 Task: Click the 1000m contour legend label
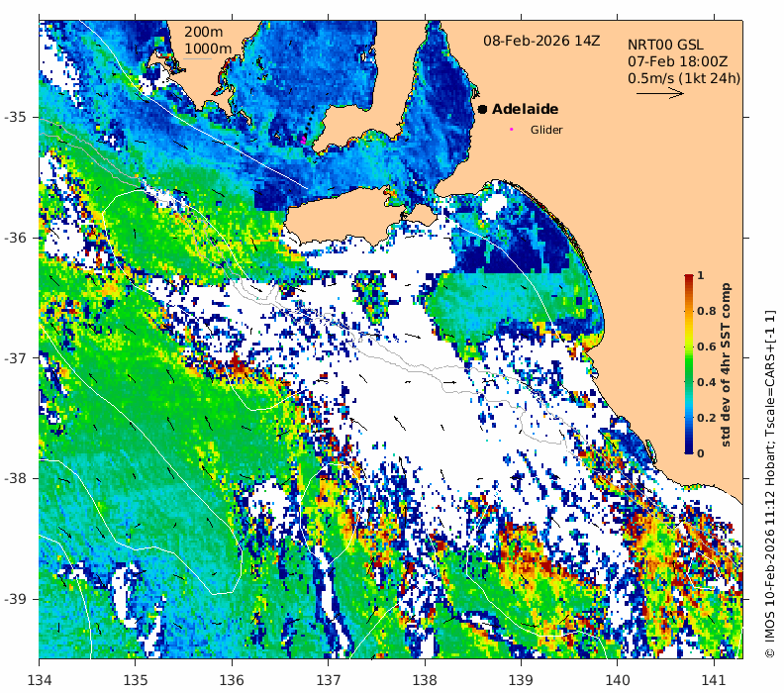pyautogui.click(x=208, y=49)
